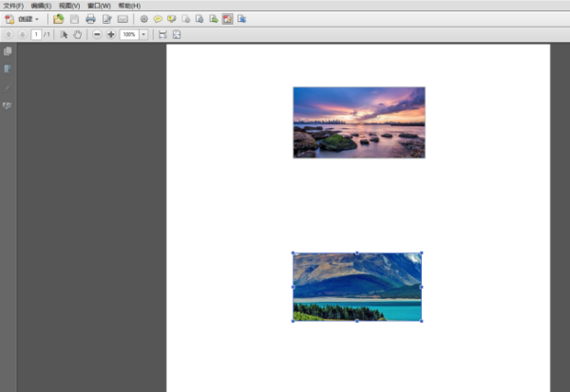Image resolution: width=570 pixels, height=392 pixels.
Task: Open the 文件(F) file menu
Action: [x=13, y=6]
